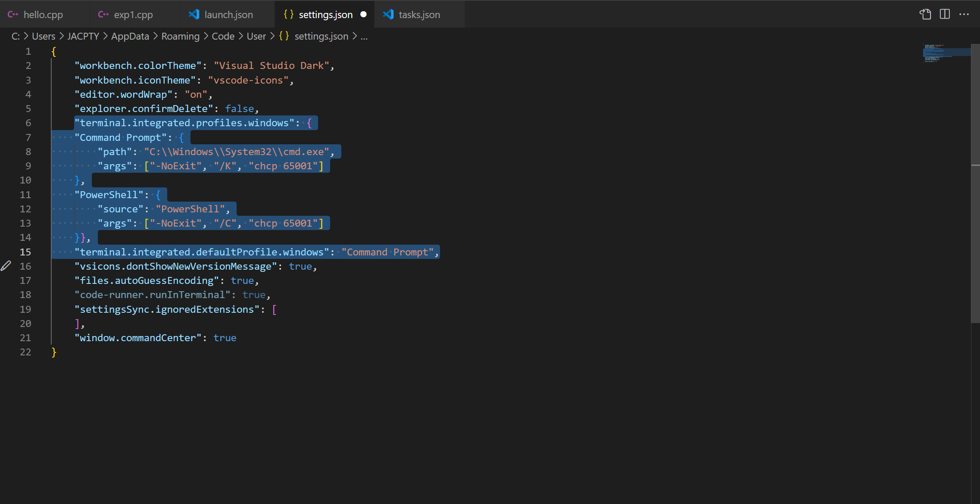The height and width of the screenshot is (504, 980).
Task: Click the AppData breadcrumb segment
Action: click(130, 36)
